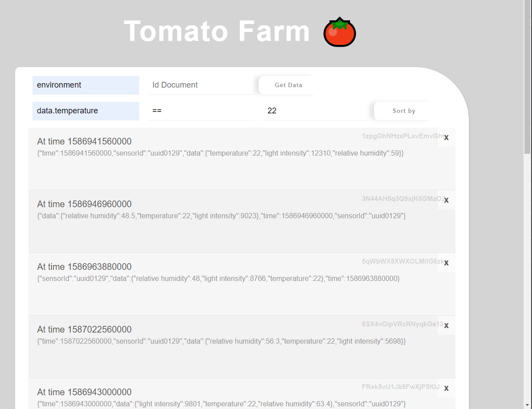Image resolution: width=532 pixels, height=409 pixels.
Task: Delete the record at time 1586946960000
Action: click(x=446, y=200)
